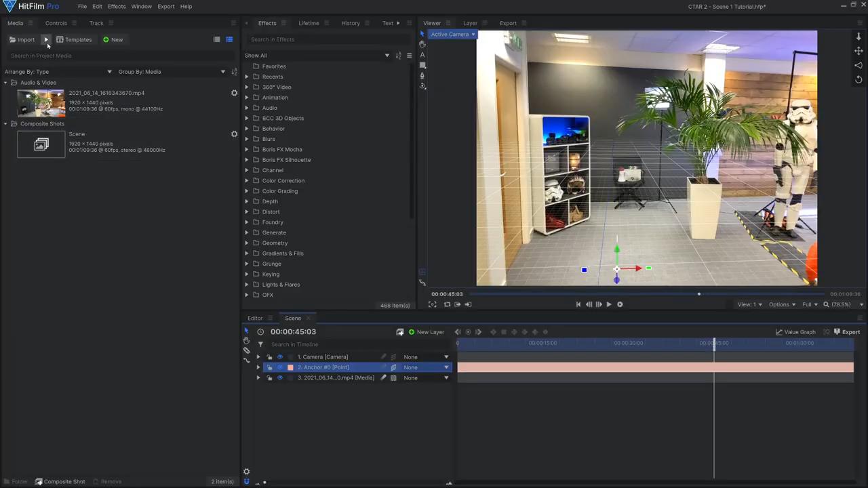
Task: Click the move transform icon at the viewer's right edge
Action: 859,51
